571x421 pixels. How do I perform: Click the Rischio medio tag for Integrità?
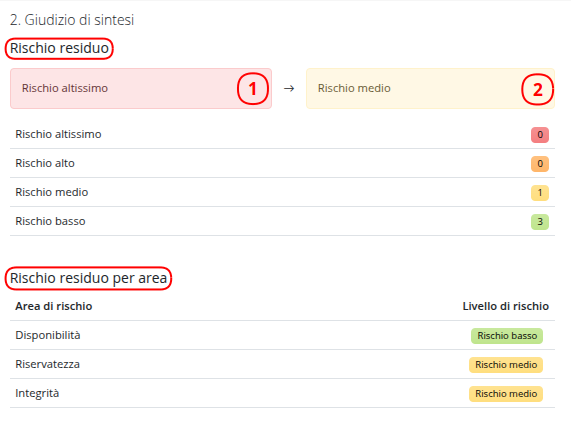[506, 394]
